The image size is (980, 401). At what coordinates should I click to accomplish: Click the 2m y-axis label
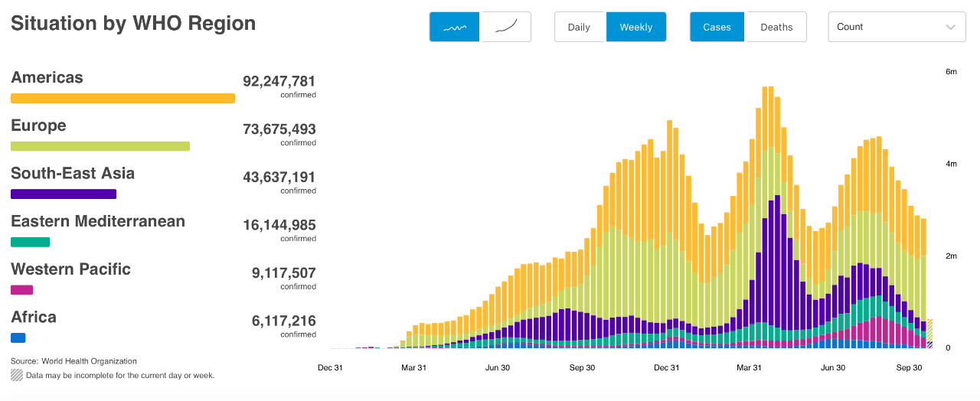click(952, 256)
